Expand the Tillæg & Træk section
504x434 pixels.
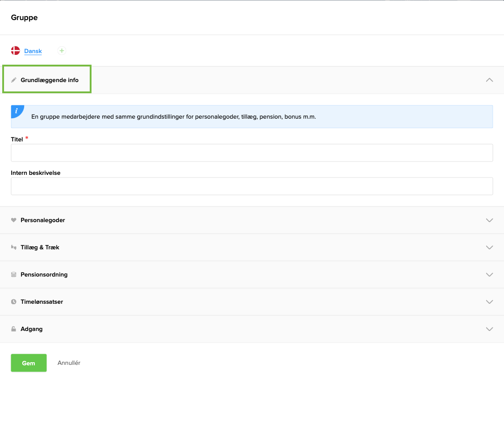click(489, 247)
